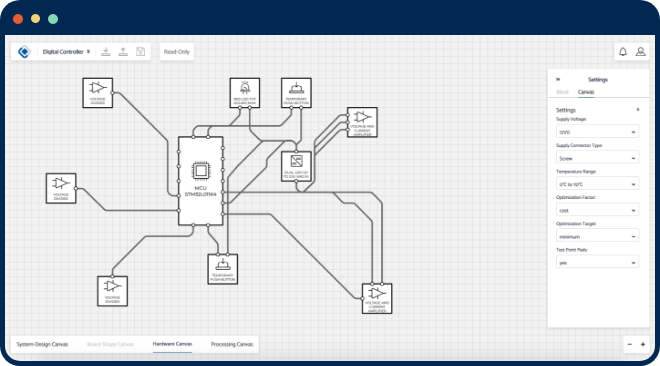The width and height of the screenshot is (660, 366).
Task: Open the Supply Voltage dropdown
Action: [x=597, y=132]
